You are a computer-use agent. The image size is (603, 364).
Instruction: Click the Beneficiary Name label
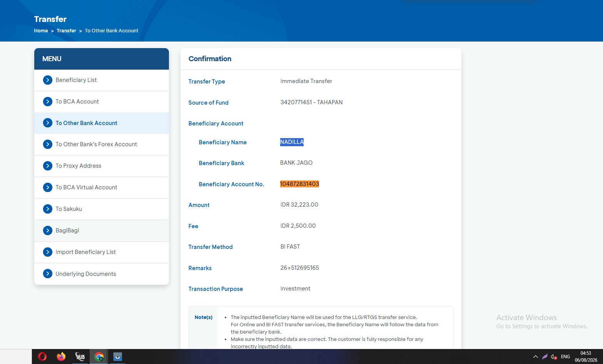coord(222,142)
